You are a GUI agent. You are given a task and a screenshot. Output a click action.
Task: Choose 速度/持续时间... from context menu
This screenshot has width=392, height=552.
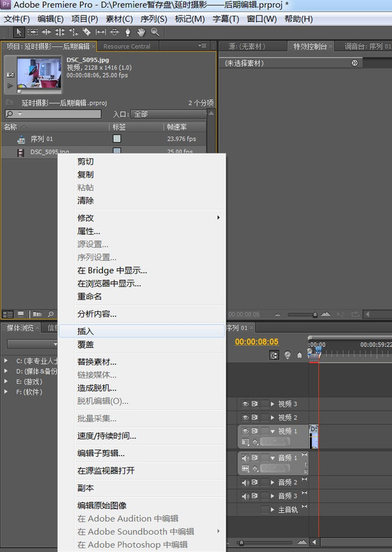click(x=141, y=436)
